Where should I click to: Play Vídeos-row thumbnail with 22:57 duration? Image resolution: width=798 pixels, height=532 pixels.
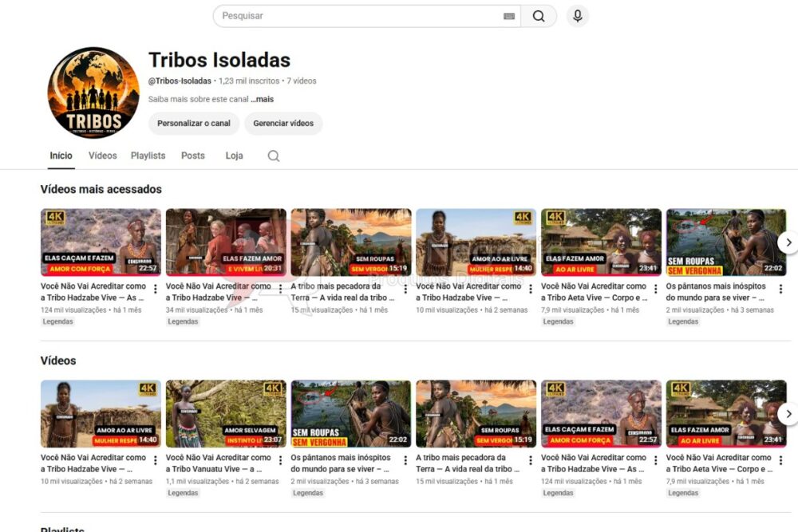pyautogui.click(x=601, y=414)
